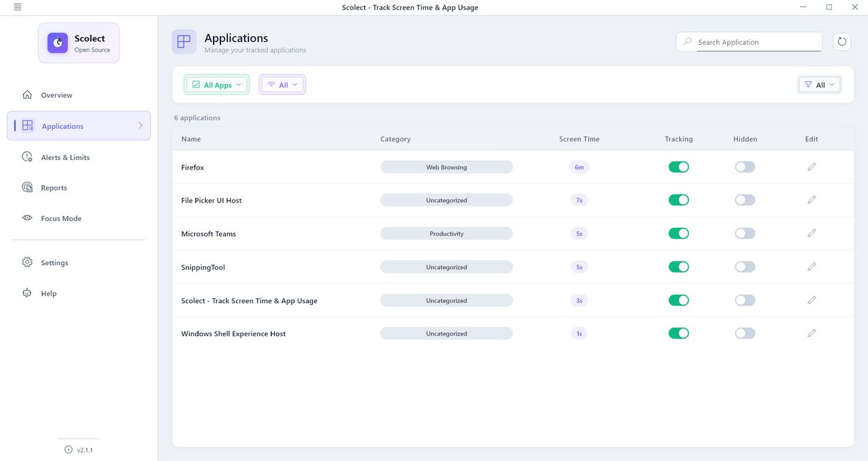Enable Hidden for Windows Shell Experience Host
Viewport: 868px width, 461px height.
745,334
